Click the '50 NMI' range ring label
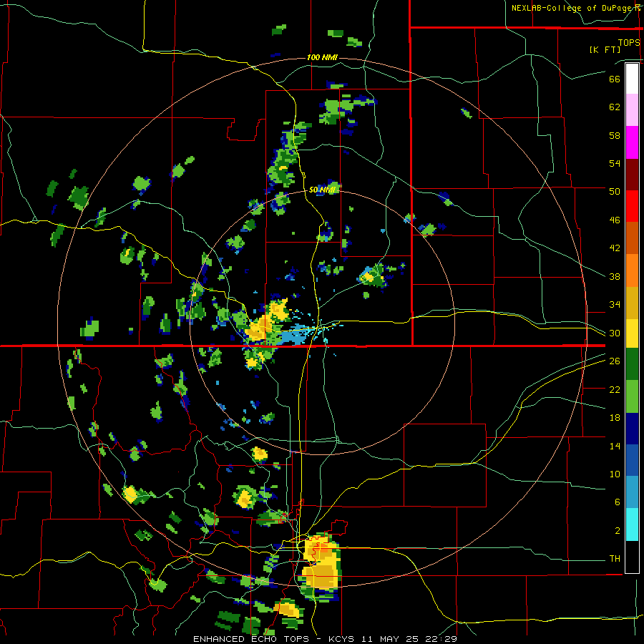Viewport: 644px width, 644px height. [322, 190]
